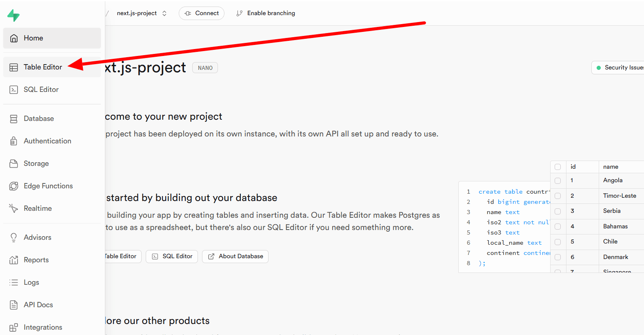Check the Timor-Leste row checkbox
644x335 pixels.
click(x=558, y=196)
